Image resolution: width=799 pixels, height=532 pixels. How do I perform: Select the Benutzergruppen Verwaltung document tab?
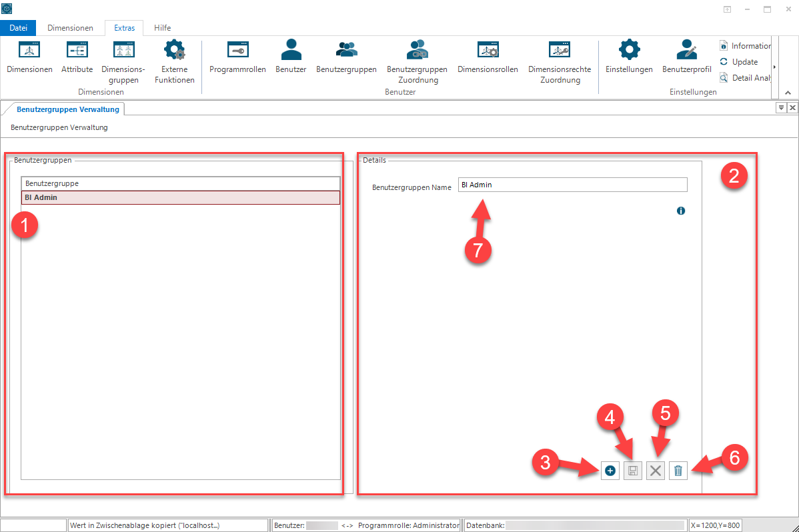[x=68, y=109]
